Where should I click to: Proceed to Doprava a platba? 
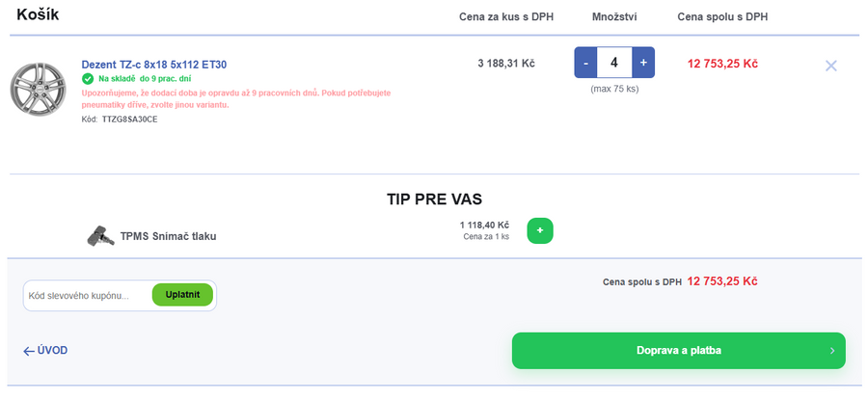678,351
